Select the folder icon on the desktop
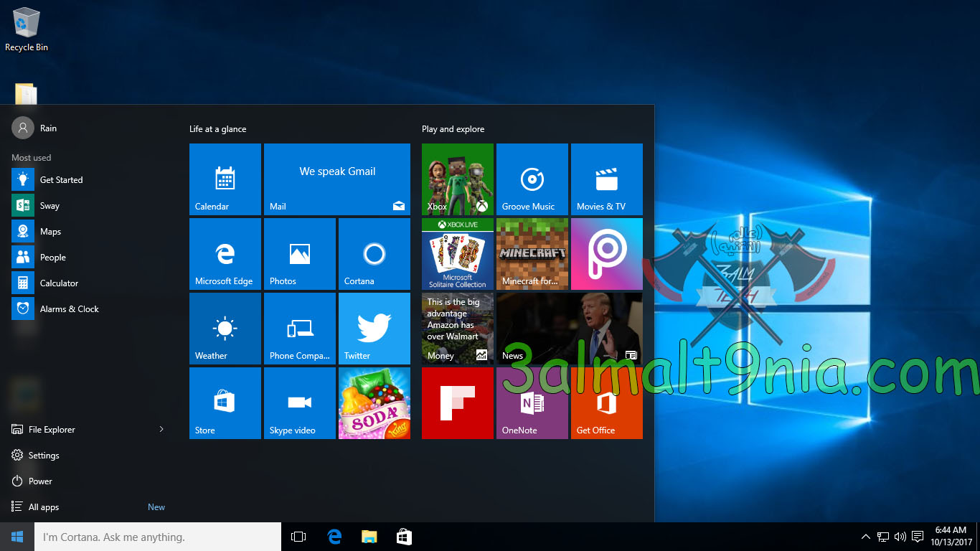Screen dimensions: 980x551 (x=26, y=94)
